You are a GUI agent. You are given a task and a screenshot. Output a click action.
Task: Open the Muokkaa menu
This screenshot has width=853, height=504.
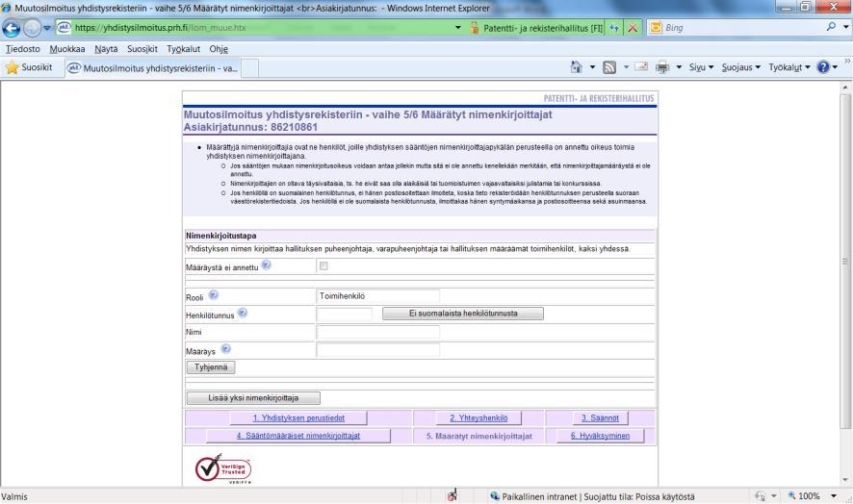tap(67, 49)
